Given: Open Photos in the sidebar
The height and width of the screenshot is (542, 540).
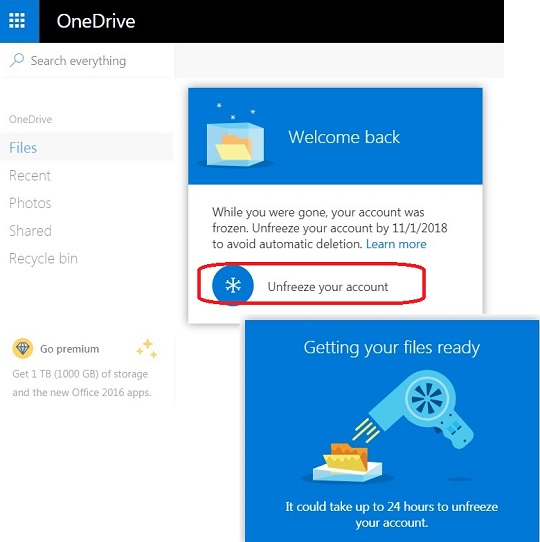Looking at the screenshot, I should [30, 203].
